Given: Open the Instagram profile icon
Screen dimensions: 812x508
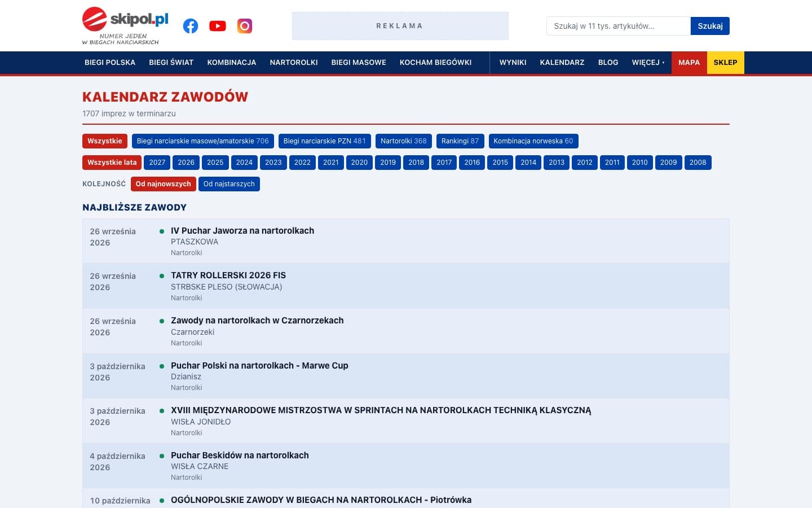Looking at the screenshot, I should coord(245,26).
